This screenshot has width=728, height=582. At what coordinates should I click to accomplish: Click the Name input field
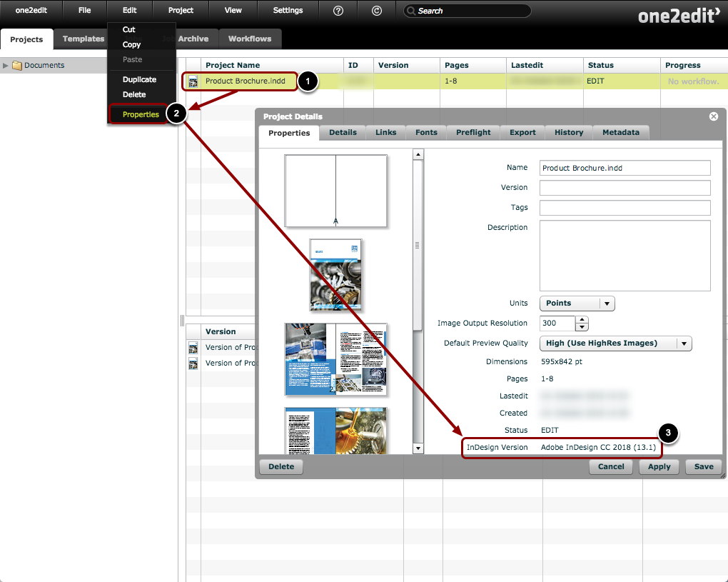[x=625, y=168]
